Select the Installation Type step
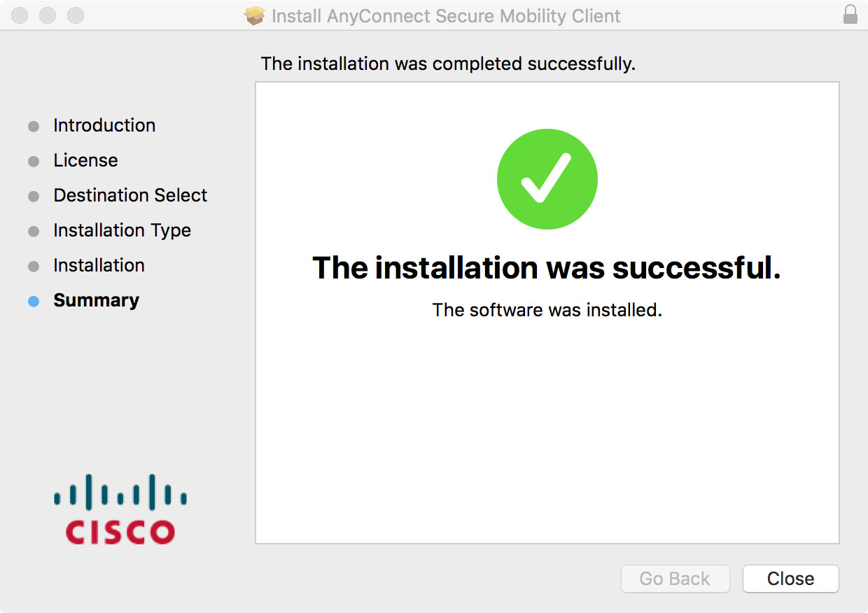 click(122, 230)
